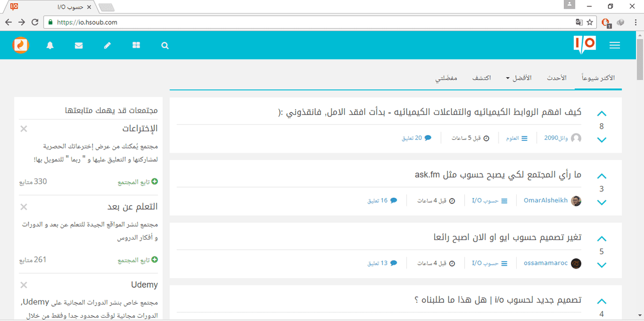Open the الأفضل dropdown tab
644x321 pixels.
point(518,78)
